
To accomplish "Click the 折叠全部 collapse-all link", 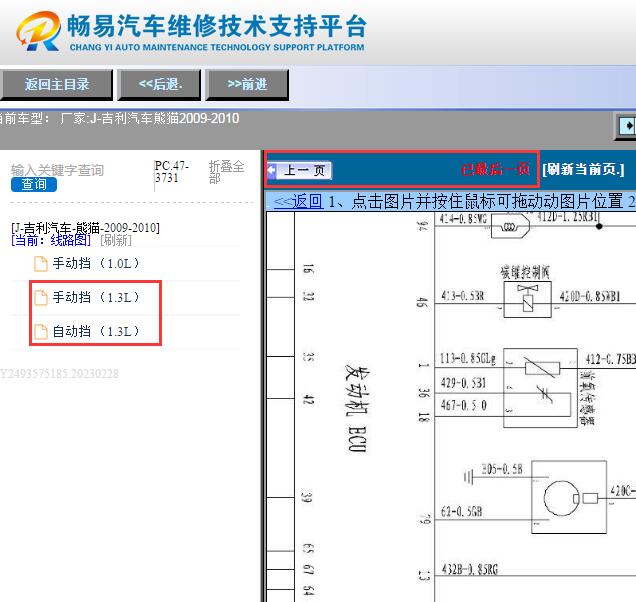I will tap(226, 172).
